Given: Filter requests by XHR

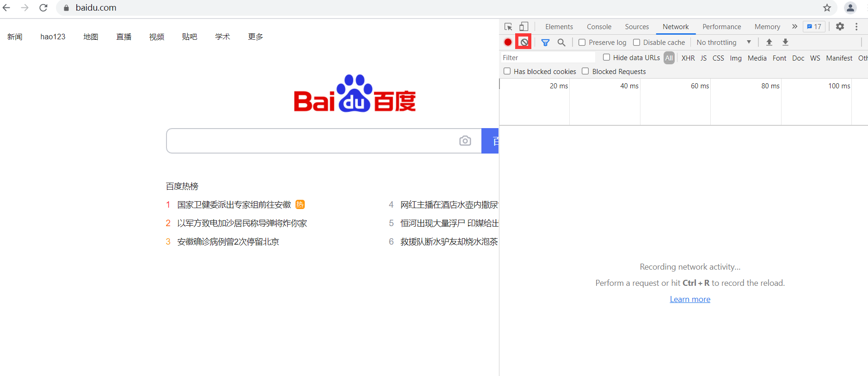Looking at the screenshot, I should click(688, 58).
